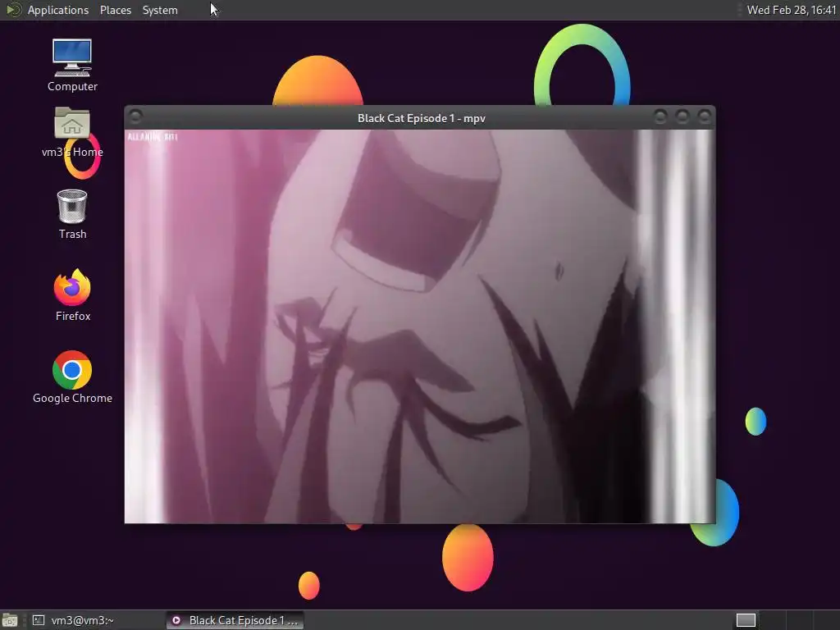This screenshot has height=630, width=840.
Task: Open the Places menu
Action: [x=115, y=10]
